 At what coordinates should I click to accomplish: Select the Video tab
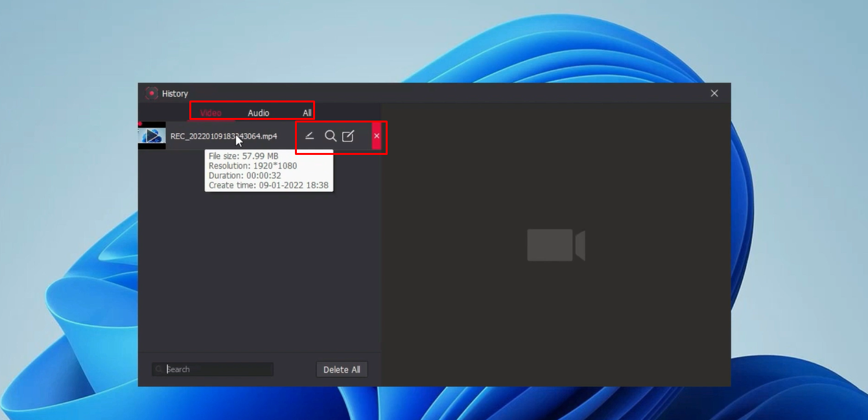click(210, 112)
